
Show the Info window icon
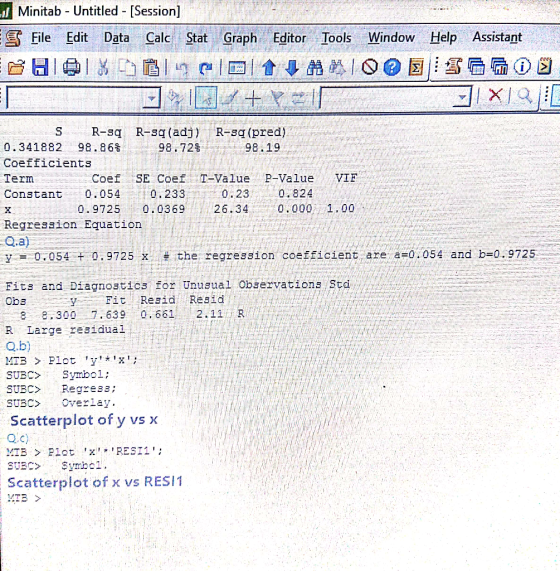(x=522, y=67)
